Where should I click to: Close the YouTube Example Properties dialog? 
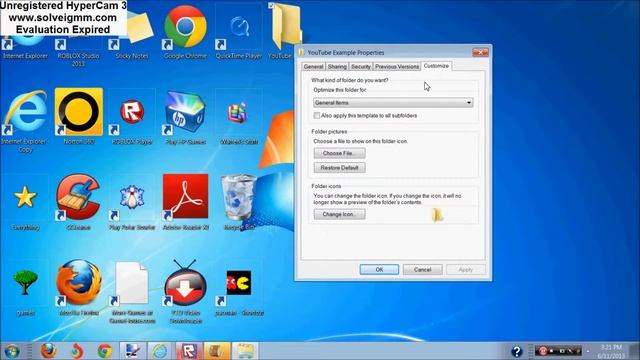pos(480,52)
